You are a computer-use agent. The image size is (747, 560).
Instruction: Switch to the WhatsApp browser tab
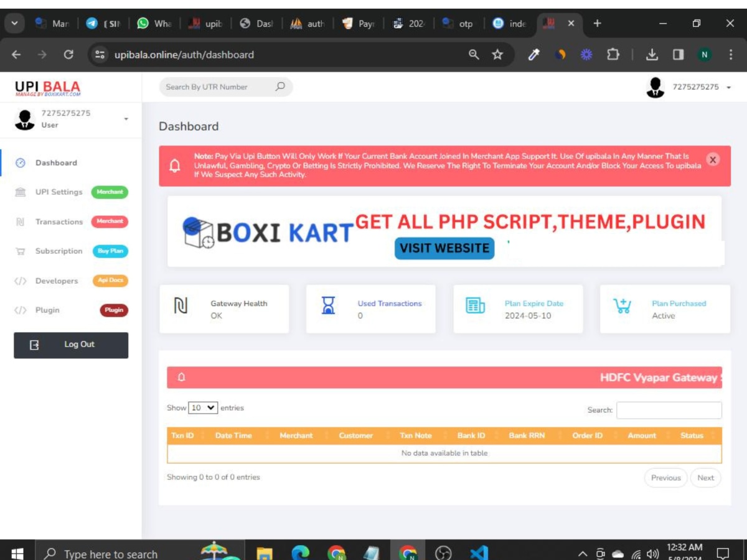(154, 24)
